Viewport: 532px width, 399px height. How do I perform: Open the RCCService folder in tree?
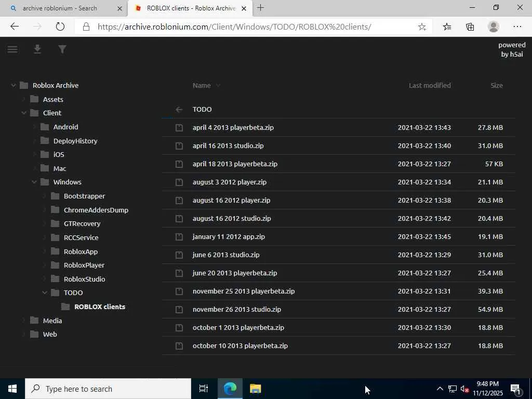tap(81, 237)
